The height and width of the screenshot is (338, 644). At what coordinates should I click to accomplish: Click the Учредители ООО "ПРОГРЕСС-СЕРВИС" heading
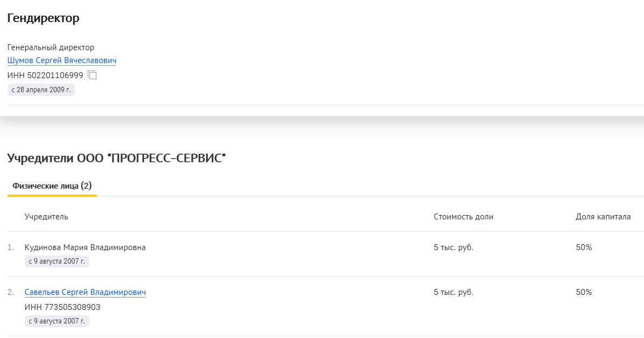coord(116,158)
